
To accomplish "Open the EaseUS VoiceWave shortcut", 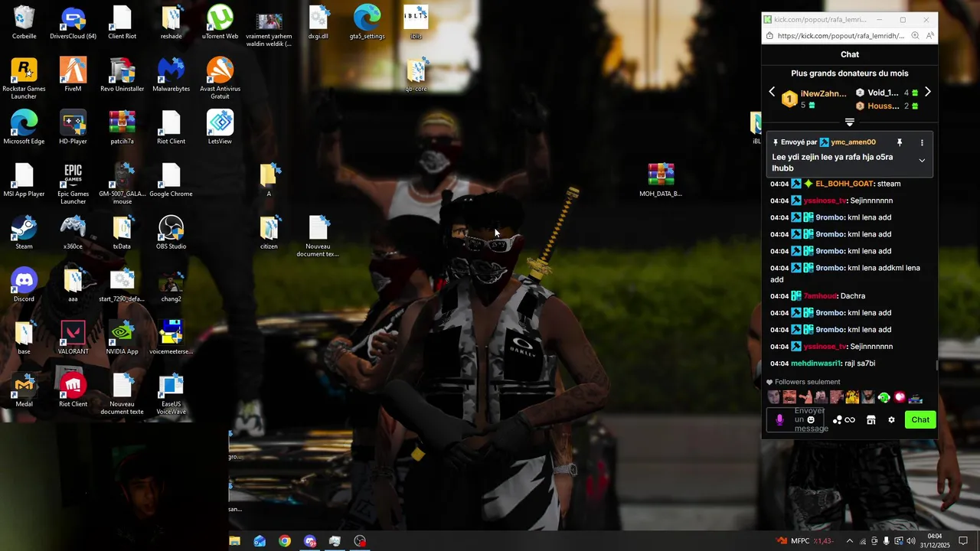I will click(171, 394).
